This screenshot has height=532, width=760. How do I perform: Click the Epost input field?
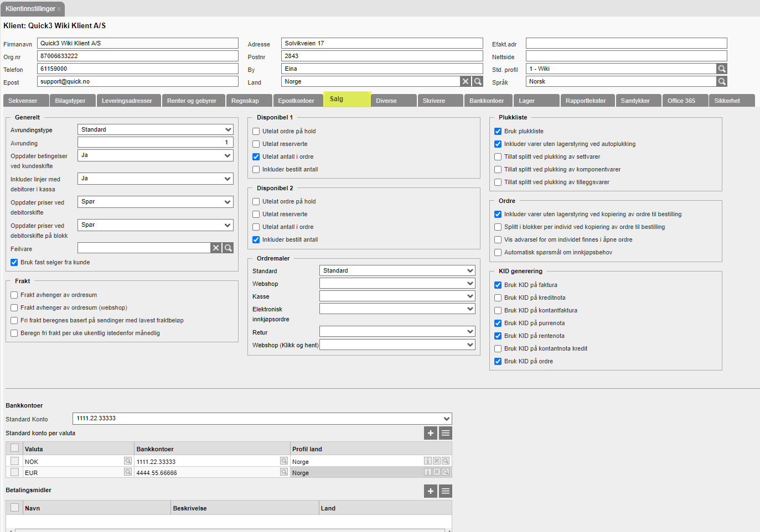[x=138, y=81]
